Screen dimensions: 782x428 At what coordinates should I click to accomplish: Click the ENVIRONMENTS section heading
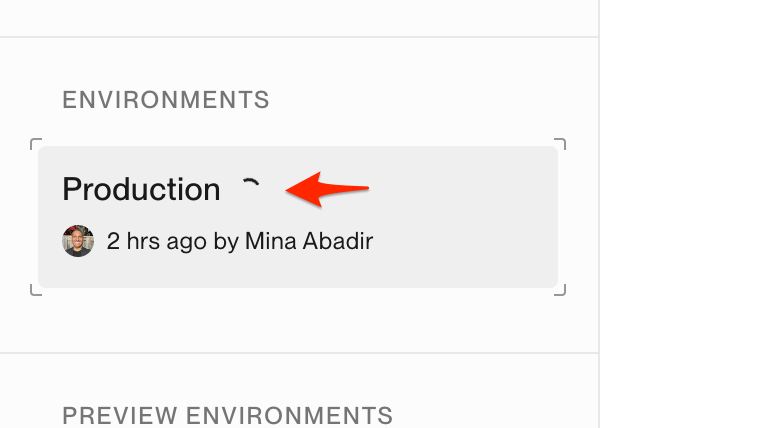pos(166,100)
